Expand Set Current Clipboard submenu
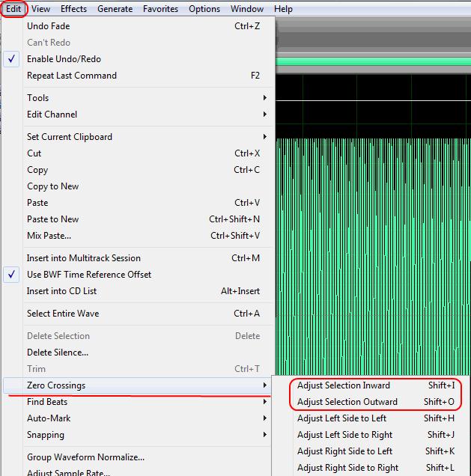The width and height of the screenshot is (471, 476). coord(69,137)
